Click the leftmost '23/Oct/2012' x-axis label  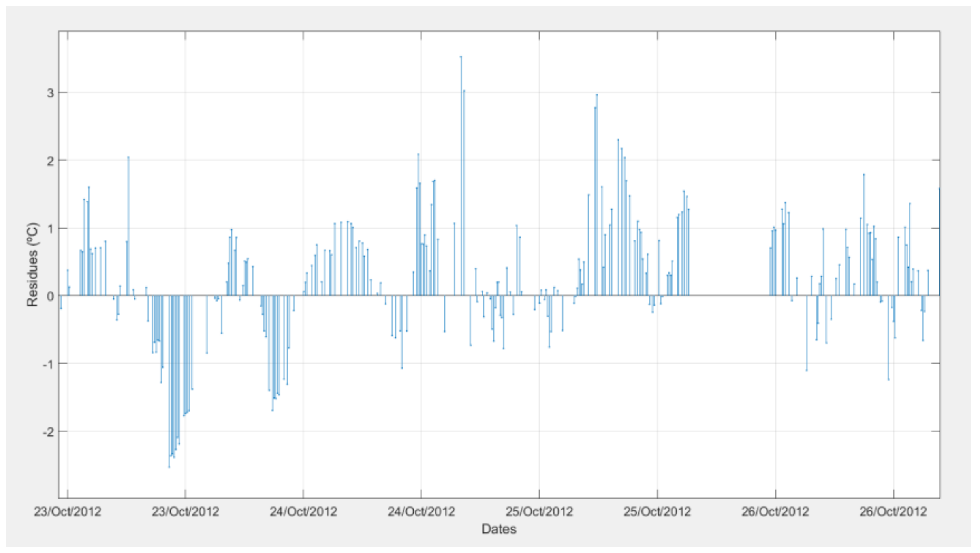click(x=68, y=512)
